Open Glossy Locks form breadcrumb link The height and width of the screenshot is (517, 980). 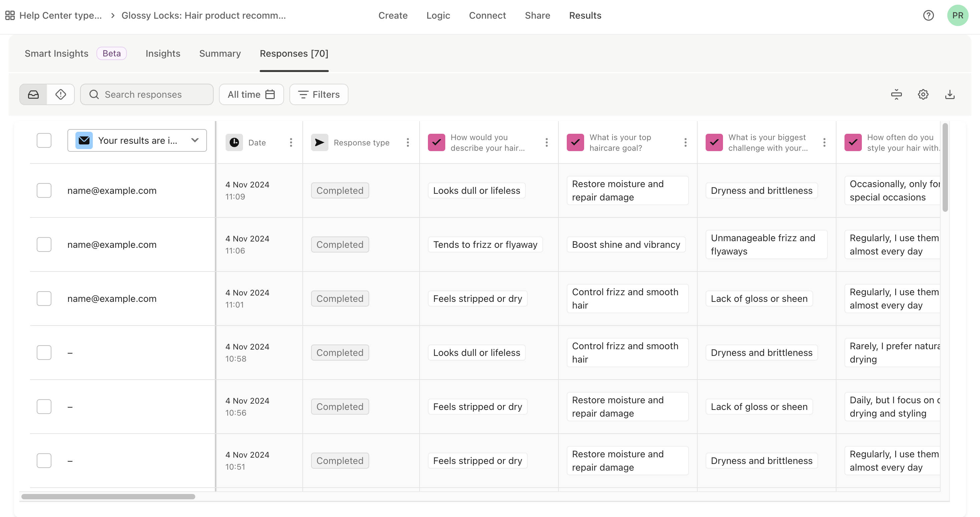pyautogui.click(x=204, y=15)
